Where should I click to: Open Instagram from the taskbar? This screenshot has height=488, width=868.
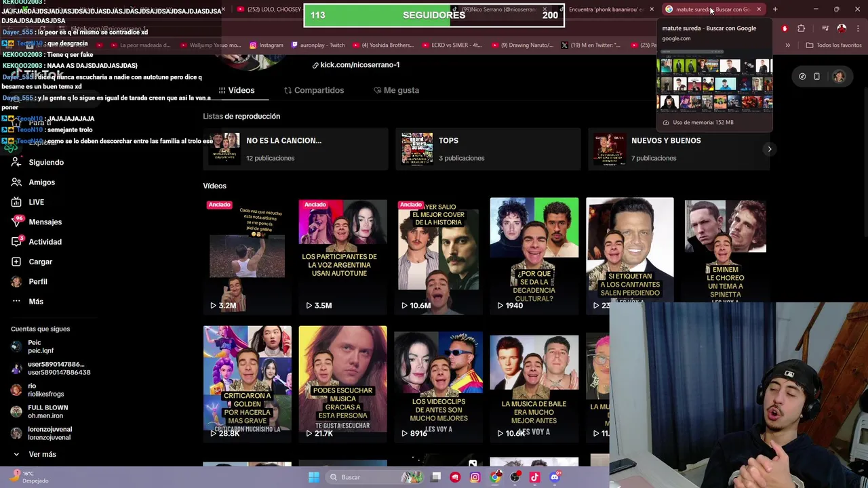point(475,477)
